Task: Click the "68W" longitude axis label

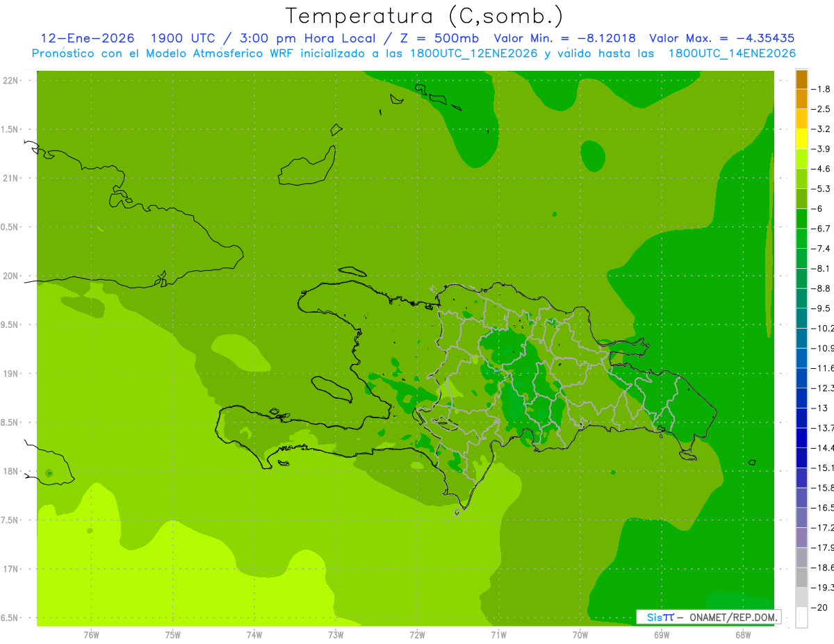Action: 743,635
